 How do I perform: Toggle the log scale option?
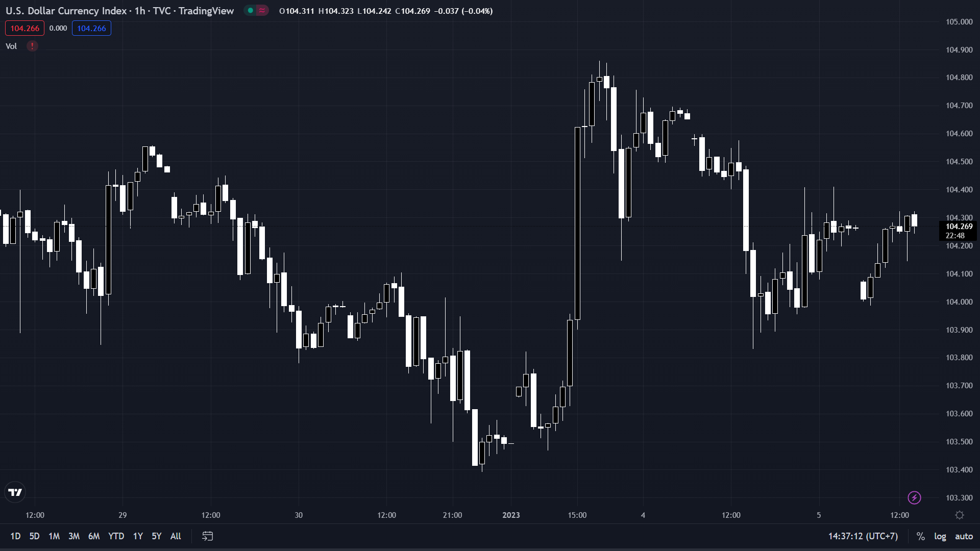[940, 536]
